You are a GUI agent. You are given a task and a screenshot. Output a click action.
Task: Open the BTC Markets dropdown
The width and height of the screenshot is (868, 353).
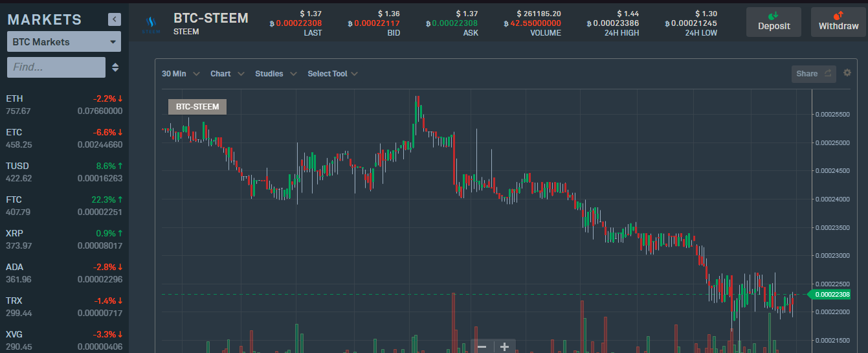[64, 42]
